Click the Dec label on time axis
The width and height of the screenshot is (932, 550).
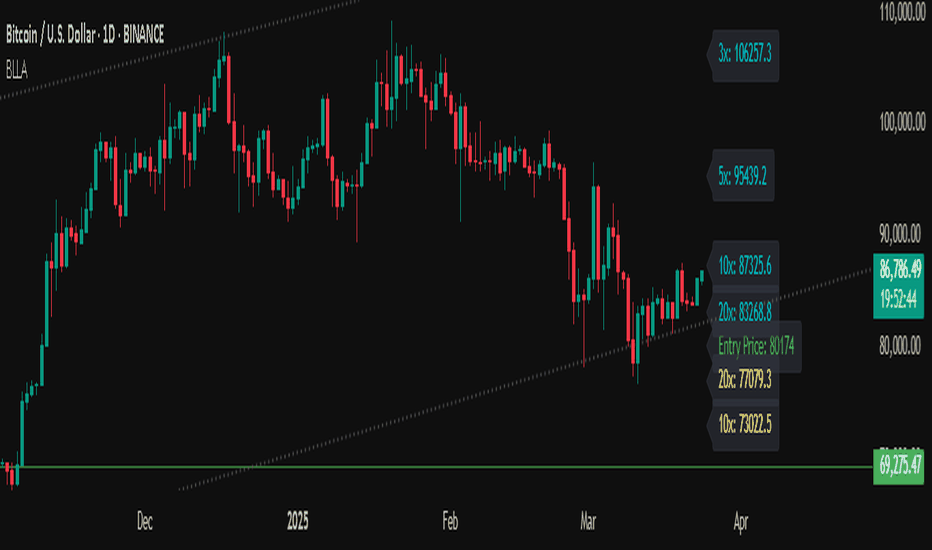(144, 521)
